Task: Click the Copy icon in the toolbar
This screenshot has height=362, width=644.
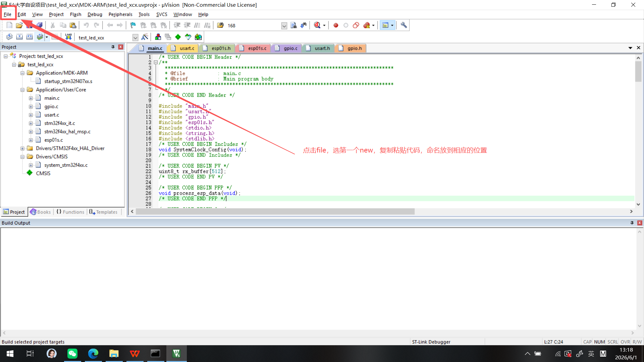Action: [x=63, y=25]
